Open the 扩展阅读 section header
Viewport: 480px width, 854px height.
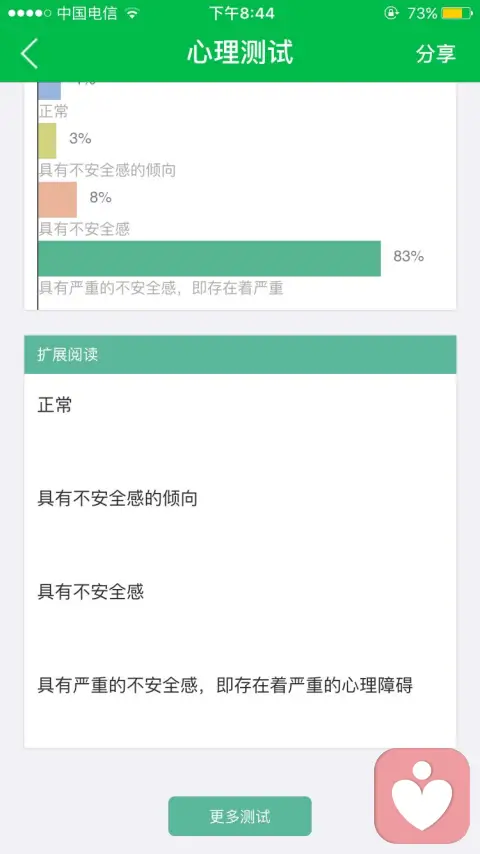pos(240,355)
